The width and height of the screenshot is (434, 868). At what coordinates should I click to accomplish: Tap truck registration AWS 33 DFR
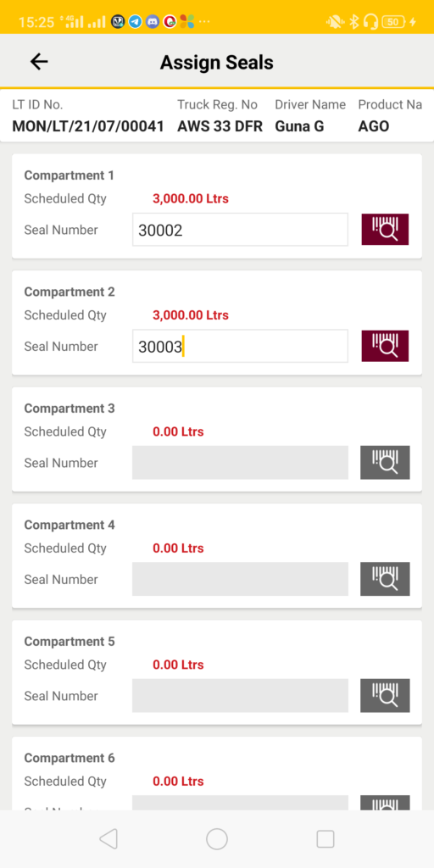[220, 126]
